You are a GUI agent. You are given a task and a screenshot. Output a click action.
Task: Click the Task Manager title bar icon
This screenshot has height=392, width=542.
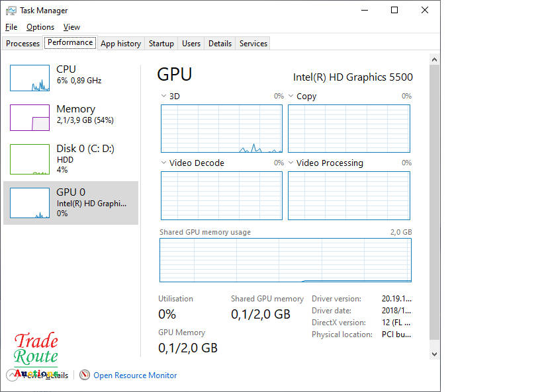tap(11, 11)
